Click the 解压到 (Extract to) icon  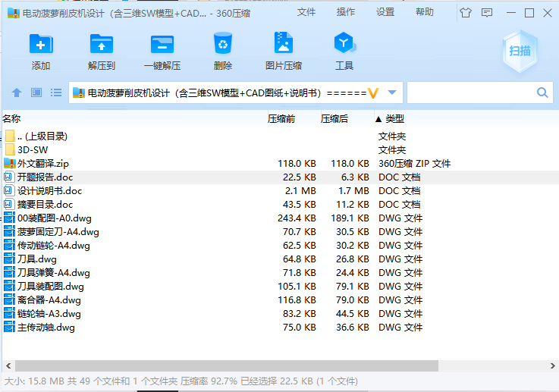(102, 44)
